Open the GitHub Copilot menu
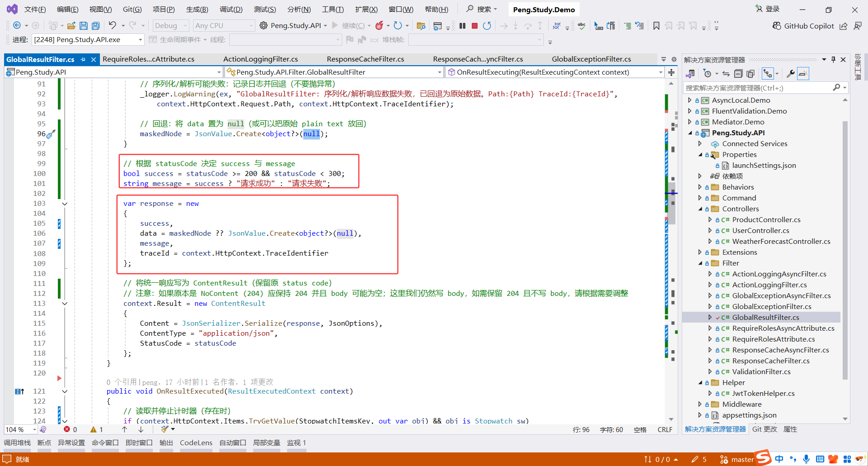Image resolution: width=868 pixels, height=466 pixels. tap(803, 26)
